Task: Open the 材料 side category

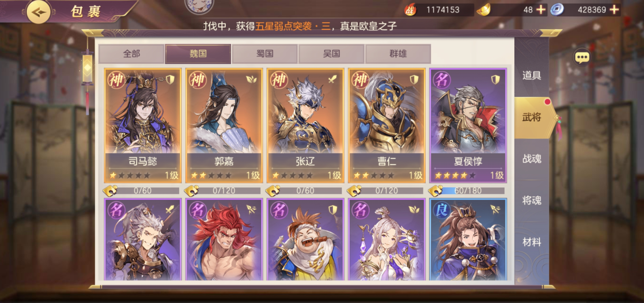Action: [532, 242]
